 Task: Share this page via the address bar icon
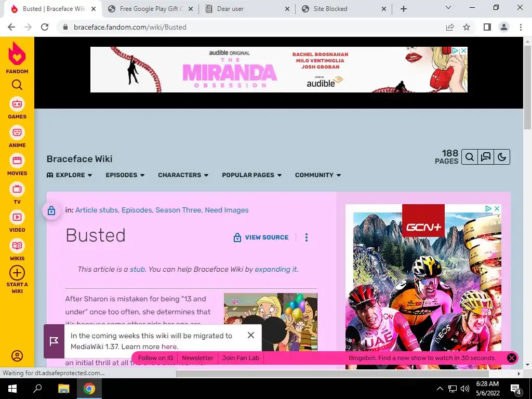click(x=450, y=27)
